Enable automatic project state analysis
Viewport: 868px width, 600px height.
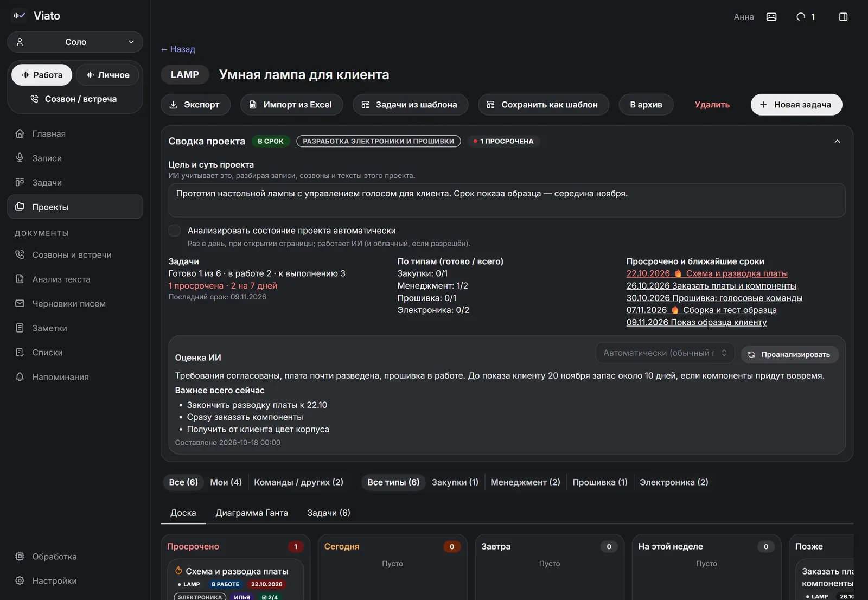[x=175, y=231]
